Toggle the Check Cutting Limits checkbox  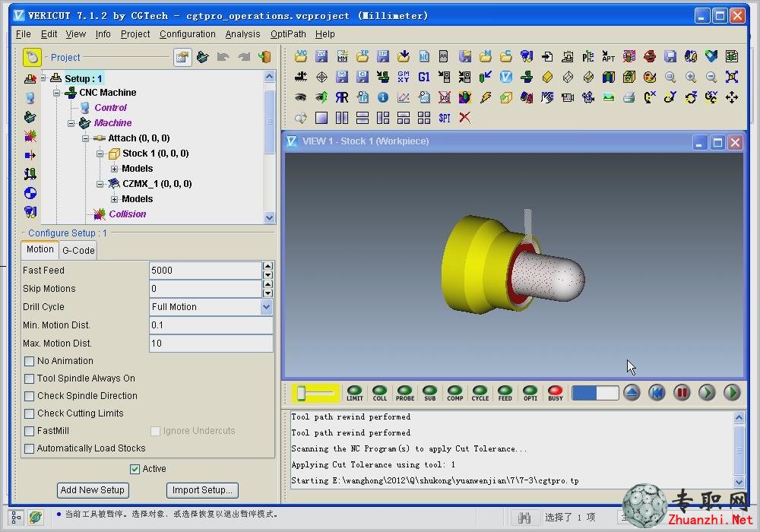(x=29, y=413)
